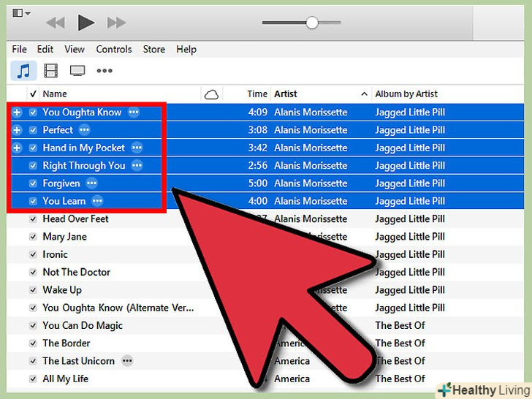Sort by the Time column header
532x399 pixels.
[x=257, y=94]
